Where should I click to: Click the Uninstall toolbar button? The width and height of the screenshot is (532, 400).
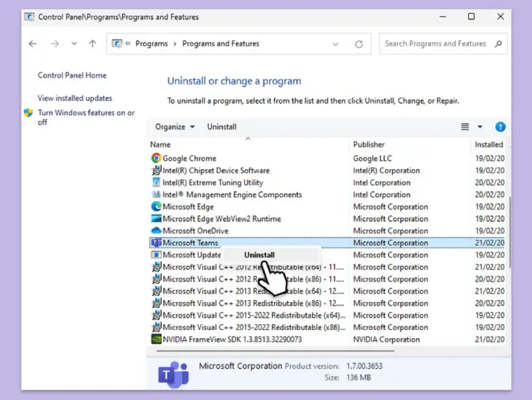(222, 127)
